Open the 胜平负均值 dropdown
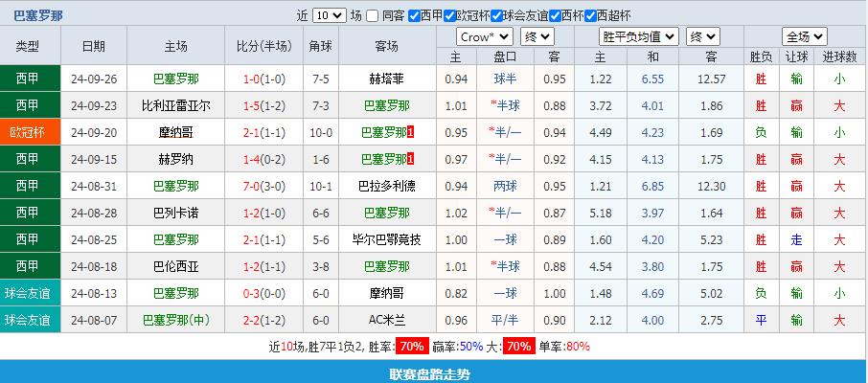 point(639,36)
